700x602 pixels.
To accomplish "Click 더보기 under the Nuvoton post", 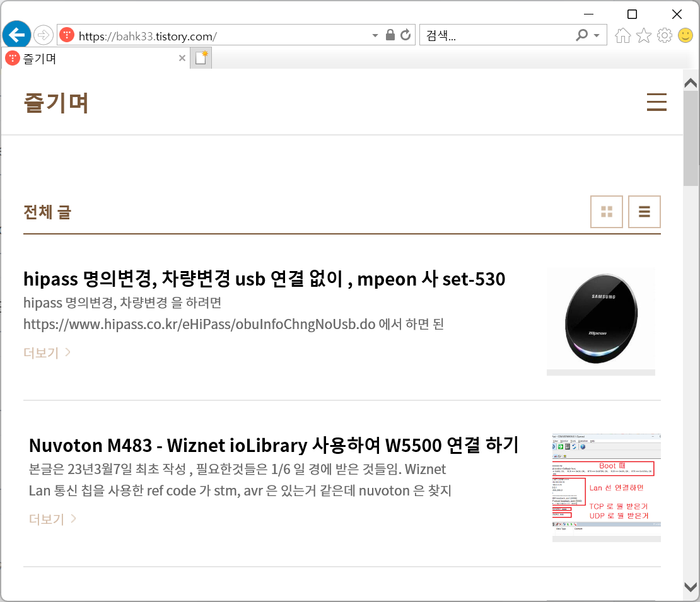I will click(52, 519).
